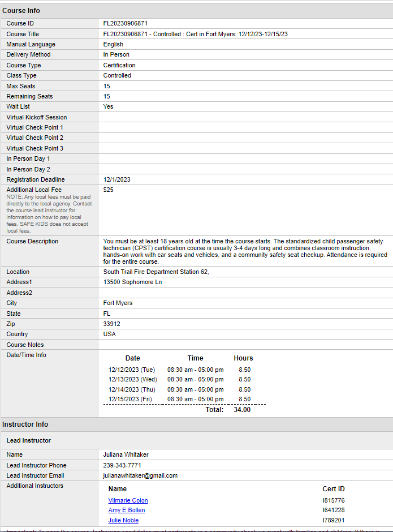The width and height of the screenshot is (393, 532).
Task: Open Amy E Bollen instructor link
Action: [127, 510]
